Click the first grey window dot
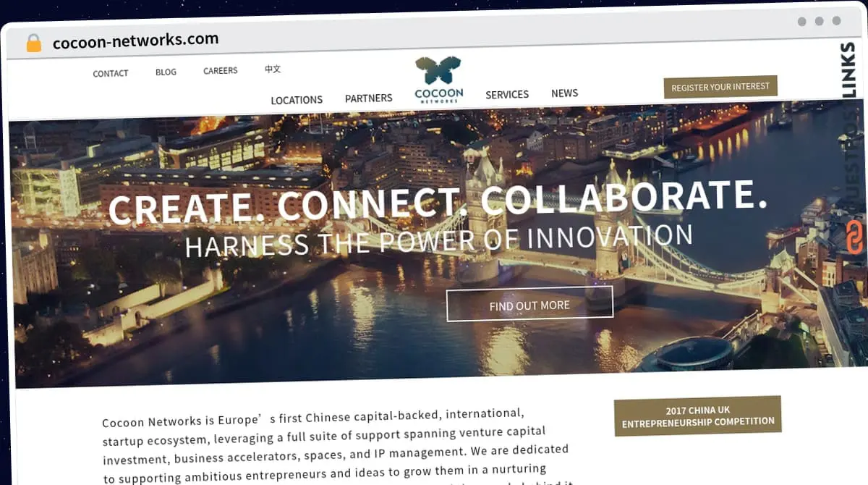The height and width of the screenshot is (485, 868). tap(802, 22)
